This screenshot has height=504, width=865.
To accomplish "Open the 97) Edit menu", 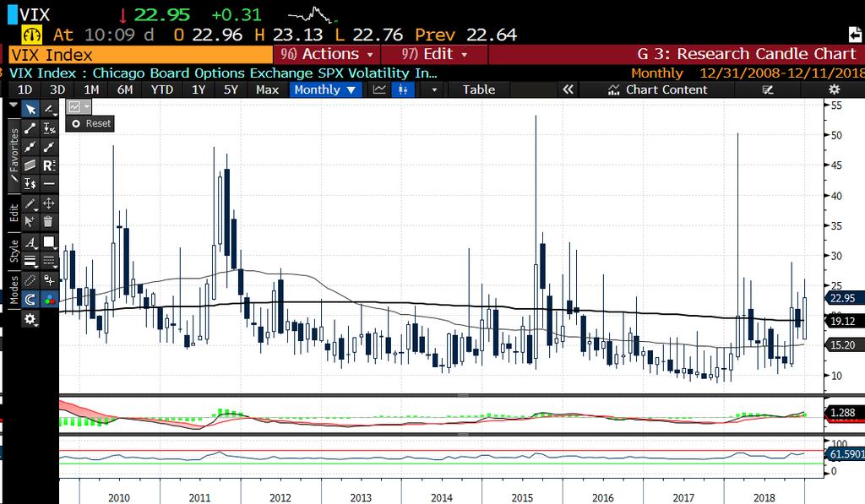I will tap(434, 54).
